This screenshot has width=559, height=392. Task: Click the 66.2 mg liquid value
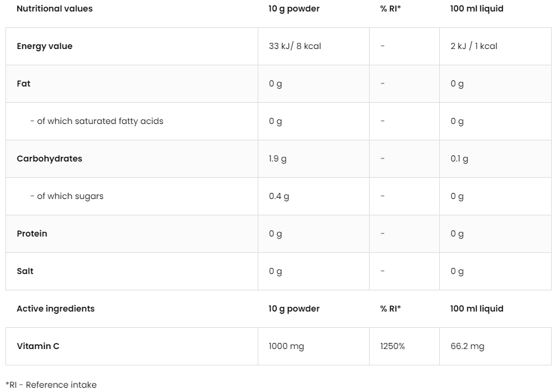point(467,347)
